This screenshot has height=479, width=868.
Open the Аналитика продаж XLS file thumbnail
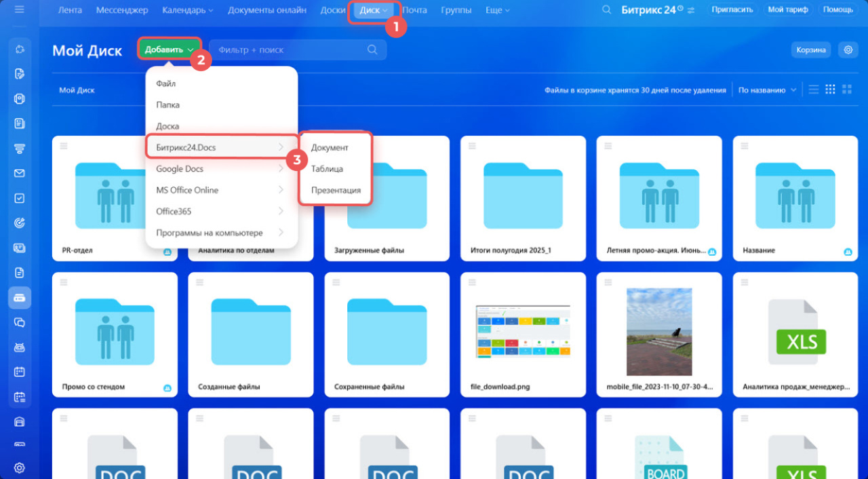pyautogui.click(x=797, y=332)
